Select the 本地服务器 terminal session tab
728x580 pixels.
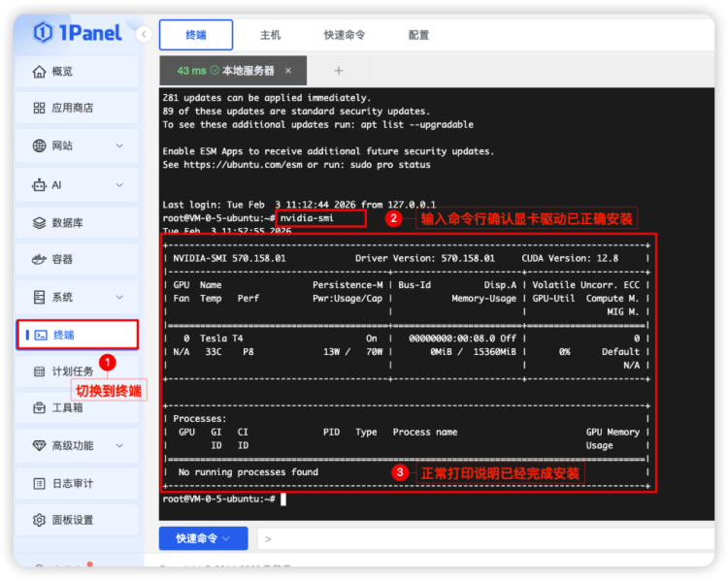tap(233, 71)
